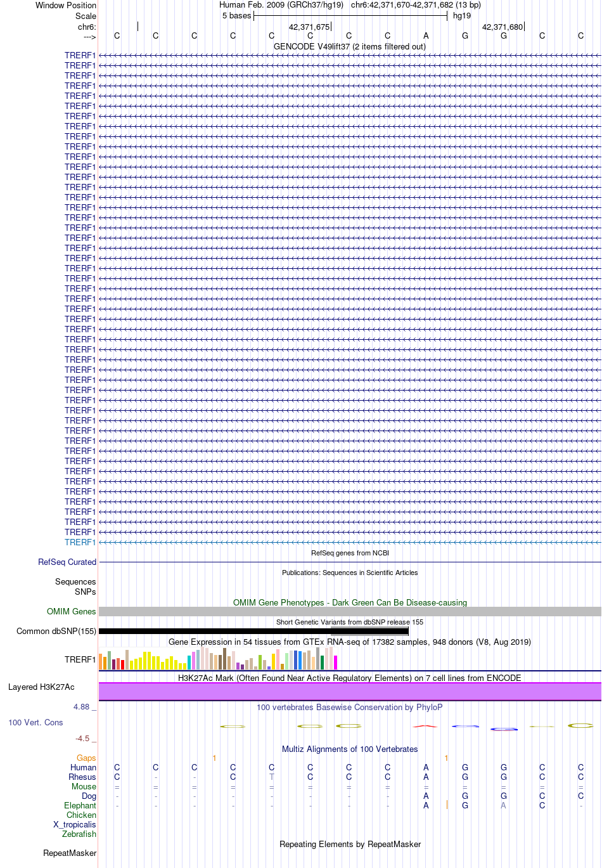
Task: Select the Chicken alignment row label
Action: (82, 815)
